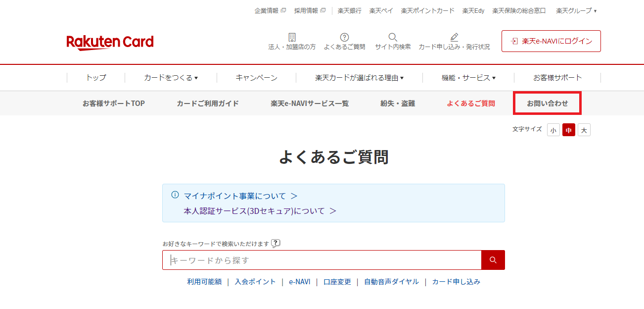Open 楽天e-NAVIサービス一覧 tab
The image size is (644, 309).
[x=310, y=103]
